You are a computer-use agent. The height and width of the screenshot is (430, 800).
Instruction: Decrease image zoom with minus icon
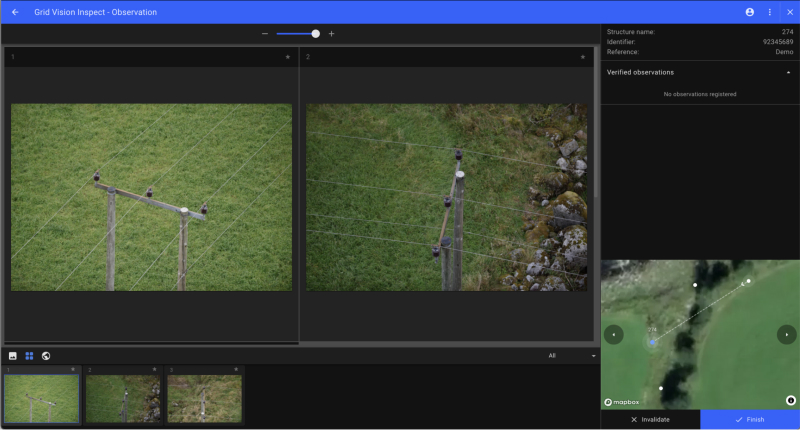265,34
